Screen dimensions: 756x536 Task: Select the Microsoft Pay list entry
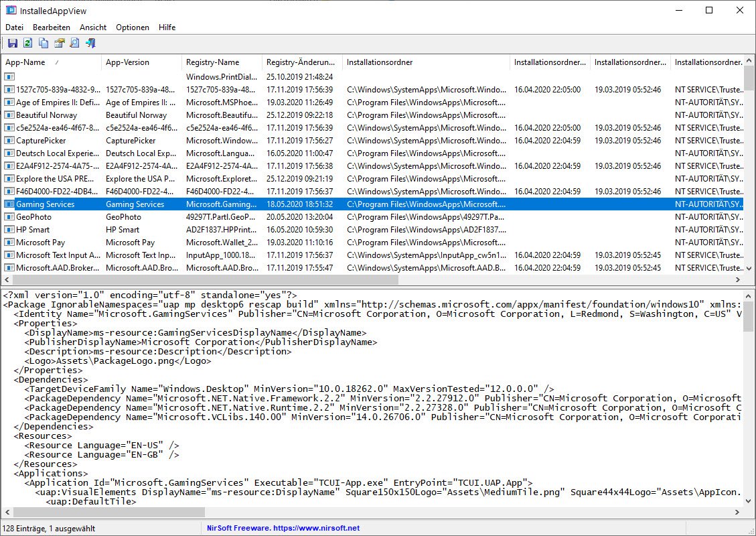pos(40,243)
